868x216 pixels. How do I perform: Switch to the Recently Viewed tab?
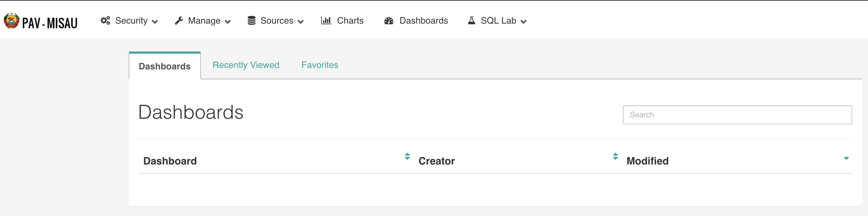(246, 65)
